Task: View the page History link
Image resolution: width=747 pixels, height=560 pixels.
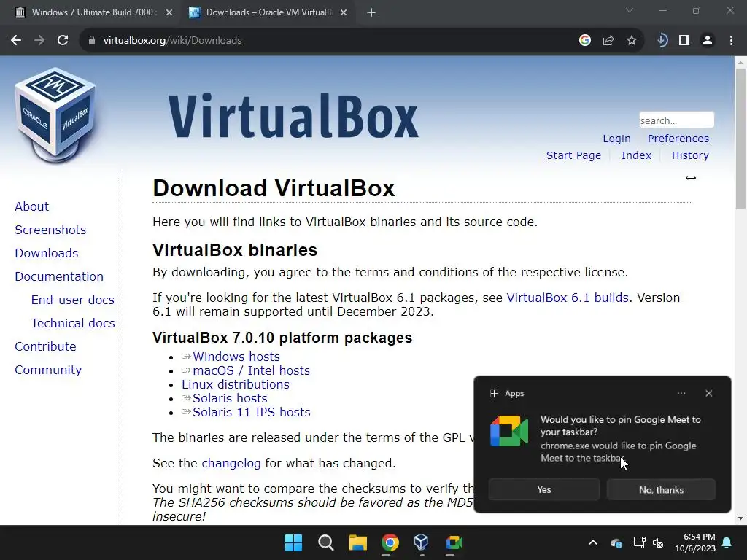Action: pos(690,155)
